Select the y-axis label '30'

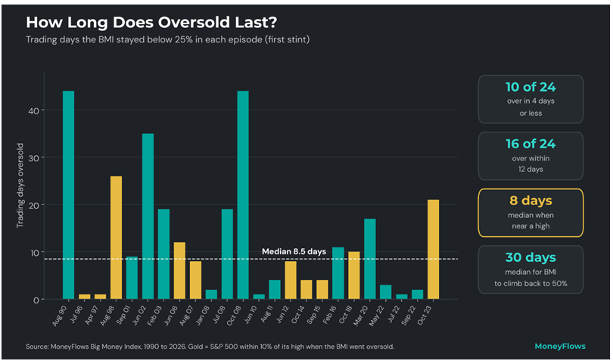click(33, 158)
